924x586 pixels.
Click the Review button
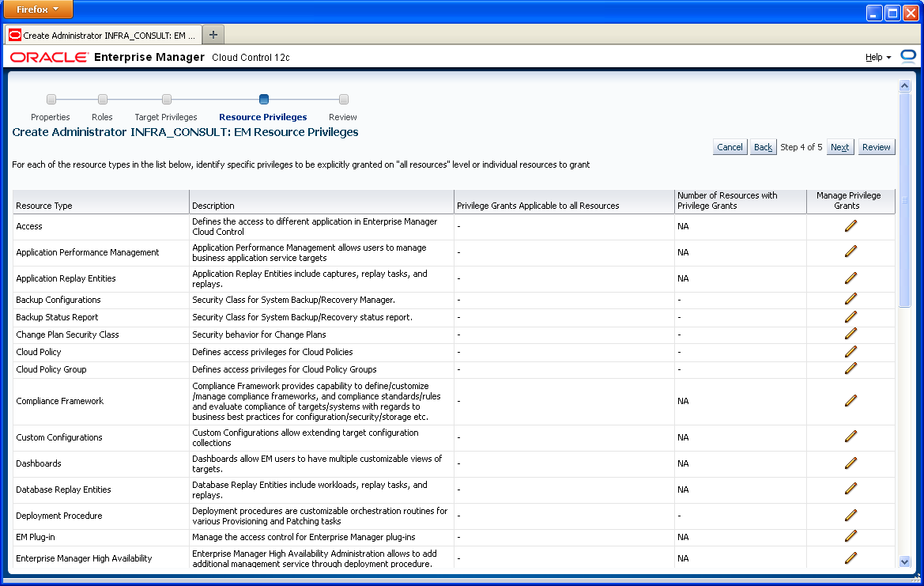click(x=877, y=147)
